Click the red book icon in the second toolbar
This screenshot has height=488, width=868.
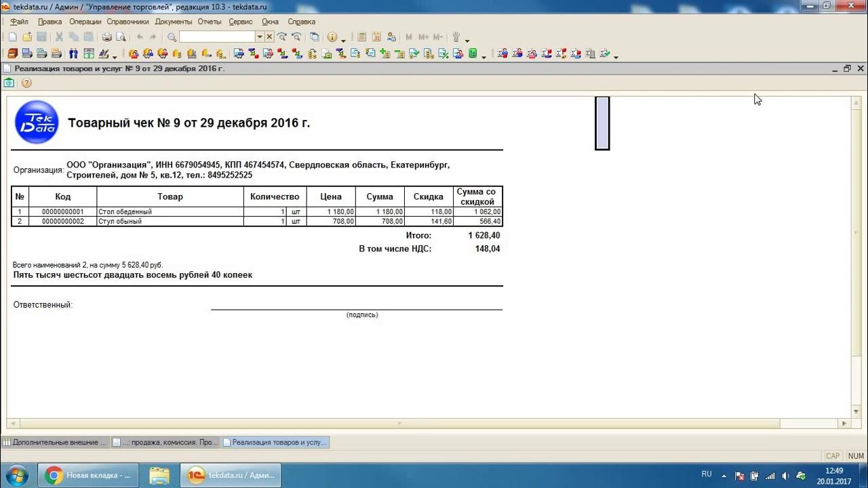(x=12, y=54)
